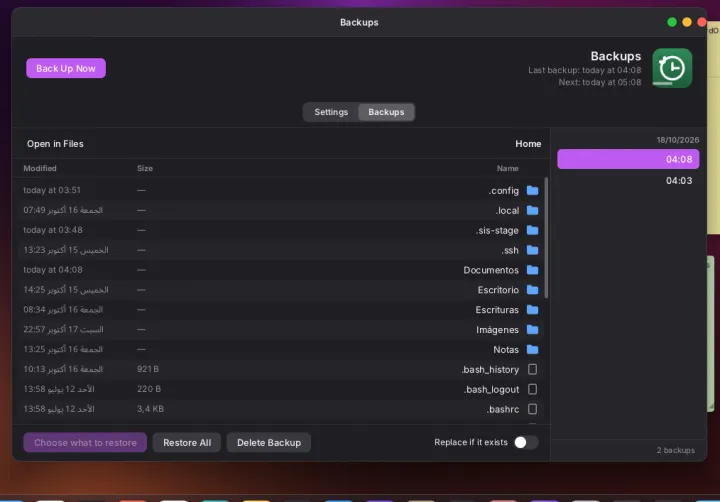The height and width of the screenshot is (502, 720).
Task: Click the Back Up Now button
Action: [66, 68]
